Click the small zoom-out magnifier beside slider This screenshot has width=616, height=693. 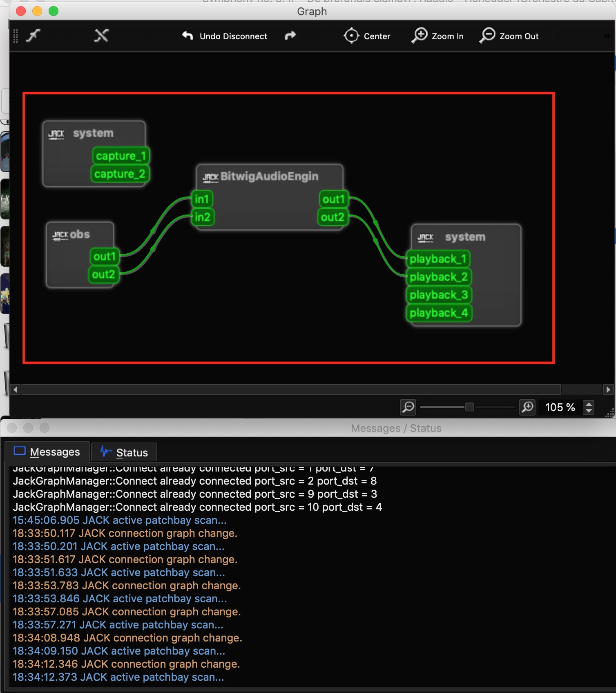(408, 407)
